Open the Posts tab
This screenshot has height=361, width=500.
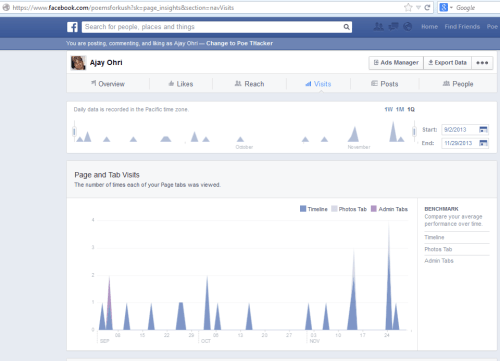[385, 84]
